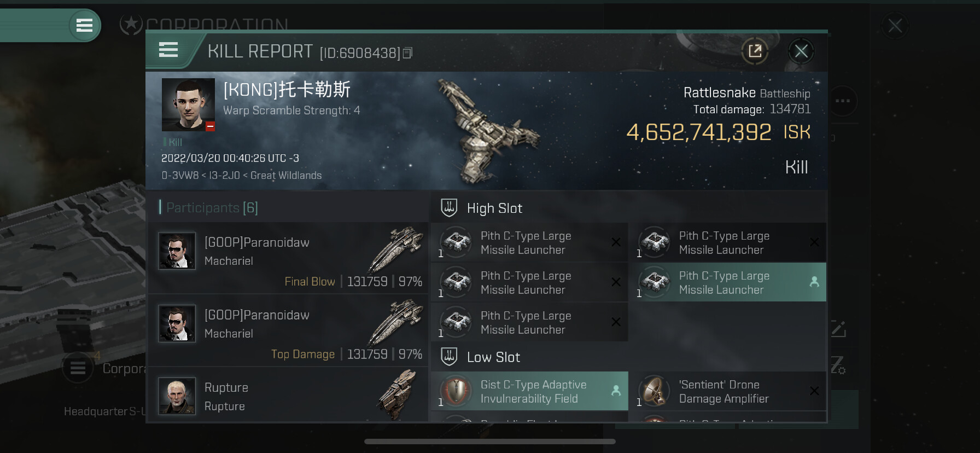Screen dimensions: 980x453
Task: Click the corporation star emblem icon
Action: [131, 24]
